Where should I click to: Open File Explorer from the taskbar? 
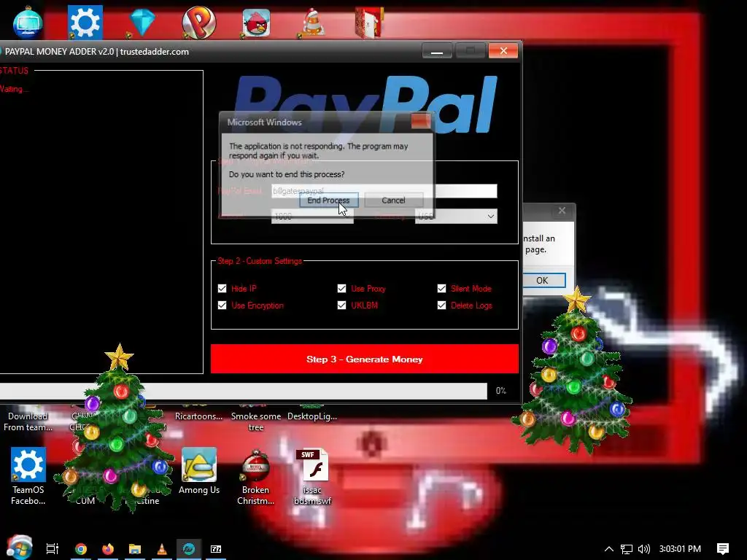135,549
